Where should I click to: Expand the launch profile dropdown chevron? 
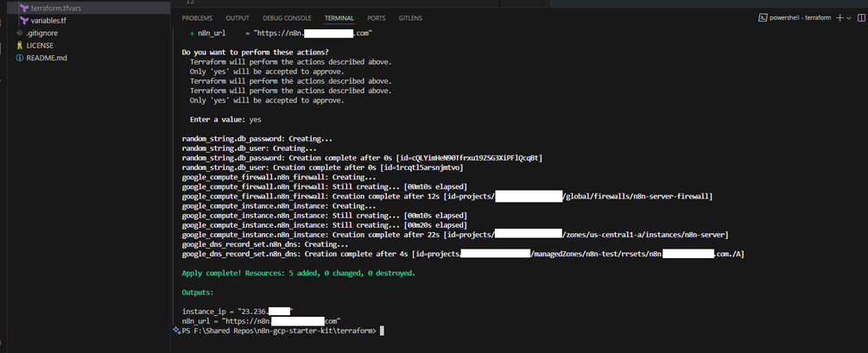pos(849,18)
